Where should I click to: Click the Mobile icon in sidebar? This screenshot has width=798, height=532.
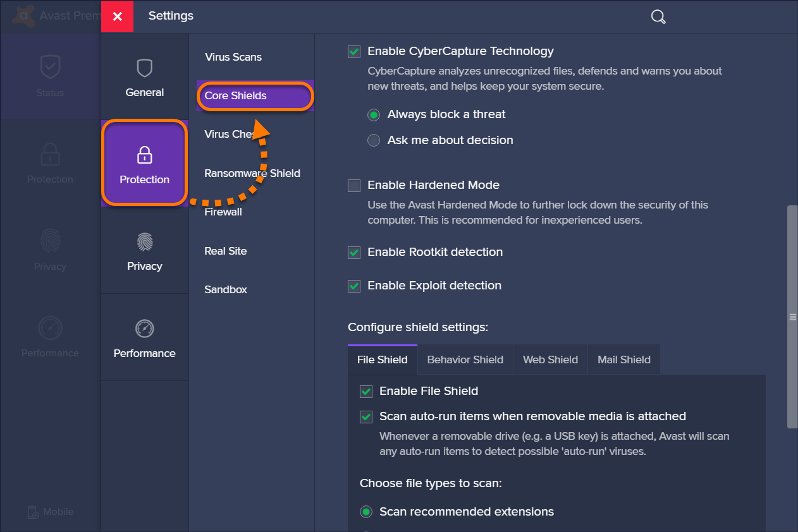tap(34, 512)
